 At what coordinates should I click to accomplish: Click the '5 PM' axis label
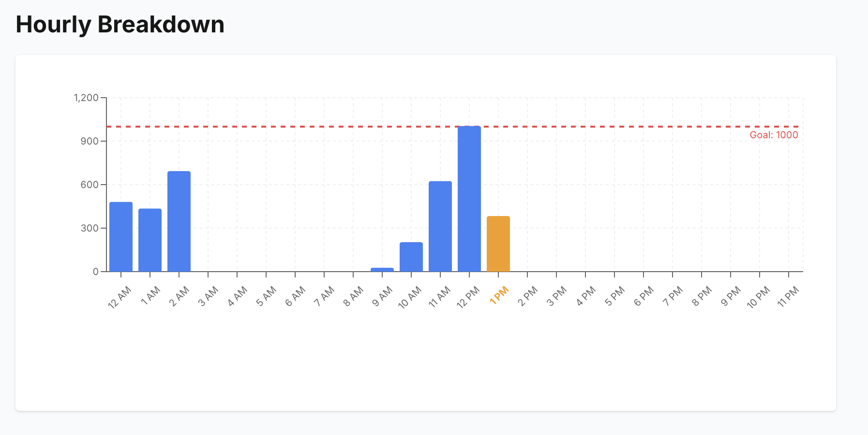[615, 296]
